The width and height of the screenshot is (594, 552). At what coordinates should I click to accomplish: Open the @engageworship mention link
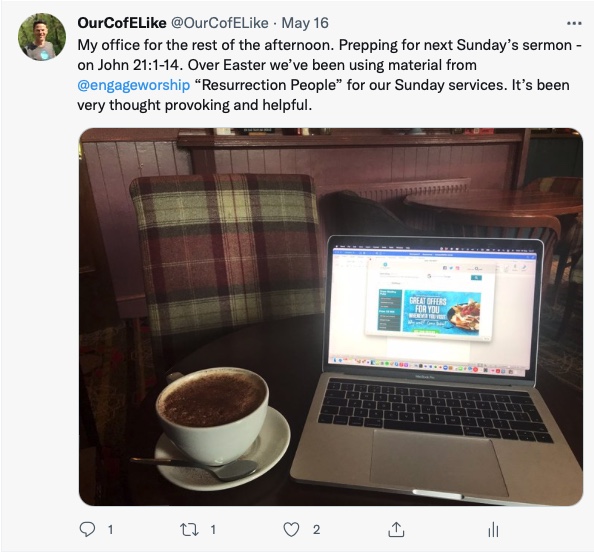click(x=133, y=85)
